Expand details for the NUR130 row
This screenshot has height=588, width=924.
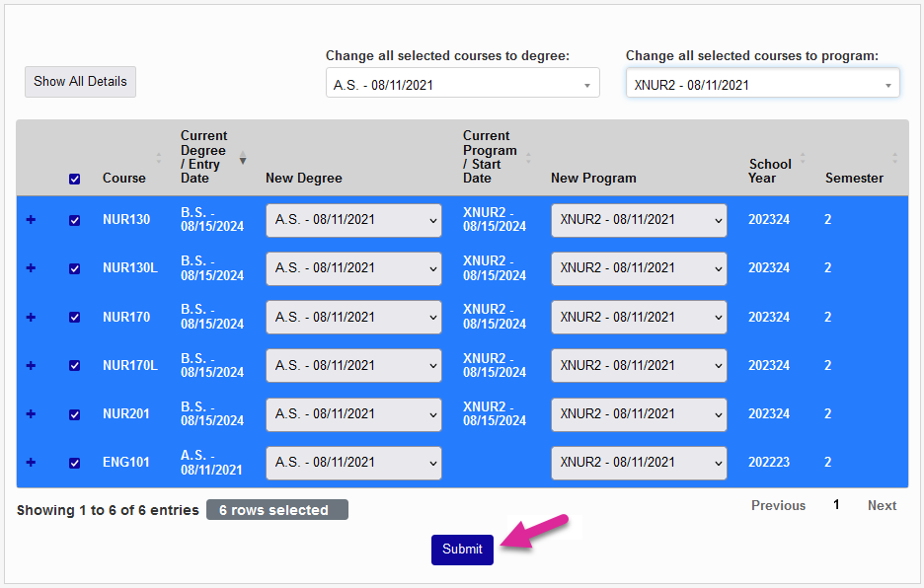coord(30,220)
